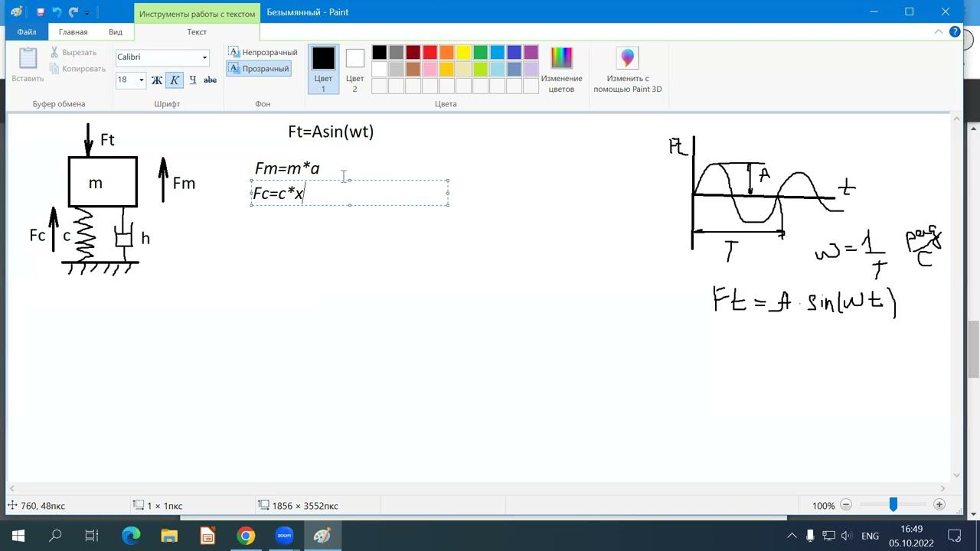980x551 pixels.
Task: Switch to the View (Вид) tab
Action: click(x=115, y=32)
